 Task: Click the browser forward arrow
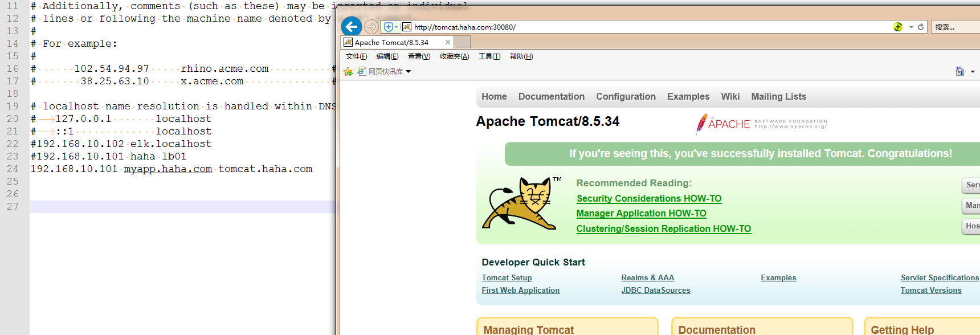371,27
